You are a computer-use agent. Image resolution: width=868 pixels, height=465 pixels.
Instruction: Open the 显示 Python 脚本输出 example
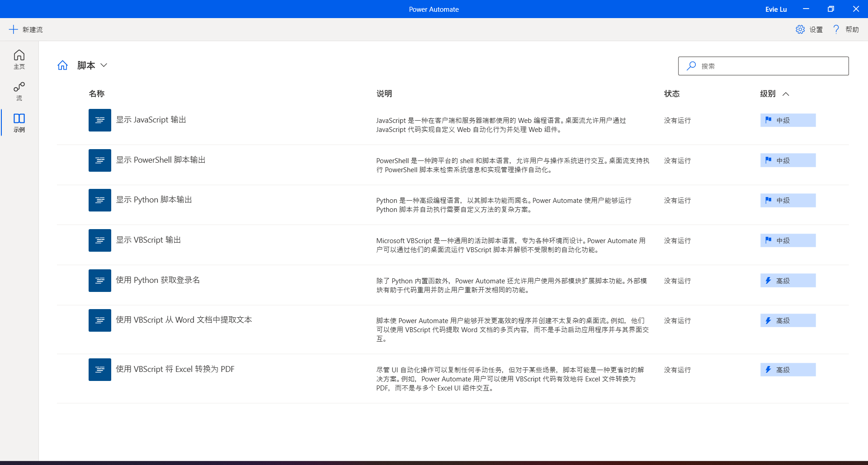pos(154,200)
